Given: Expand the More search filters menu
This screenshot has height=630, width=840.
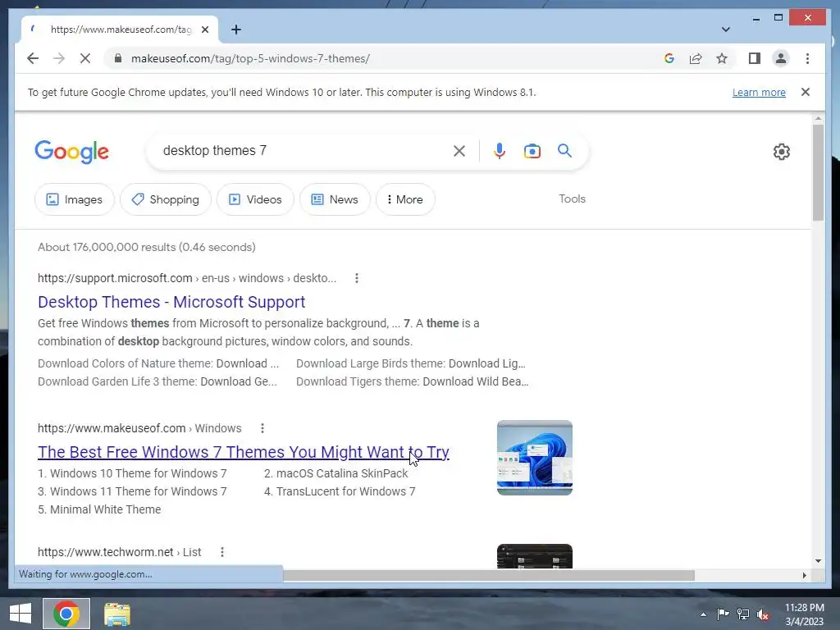Looking at the screenshot, I should tap(405, 199).
